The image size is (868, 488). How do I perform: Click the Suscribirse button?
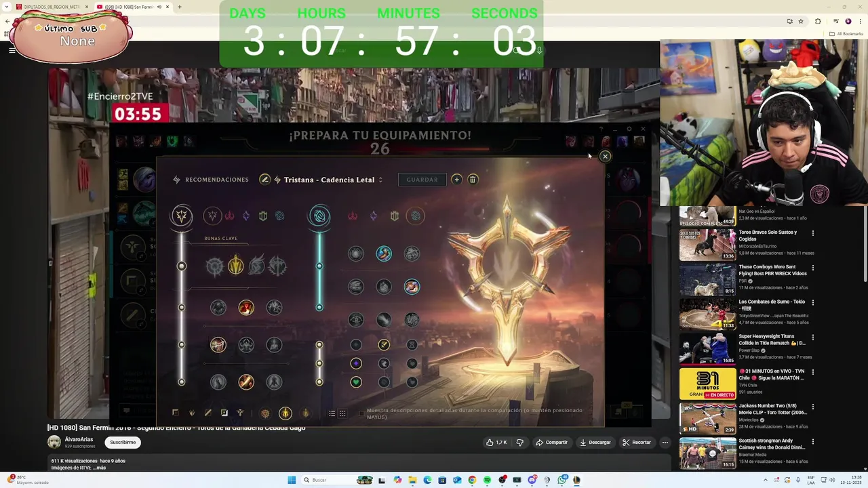coord(123,443)
